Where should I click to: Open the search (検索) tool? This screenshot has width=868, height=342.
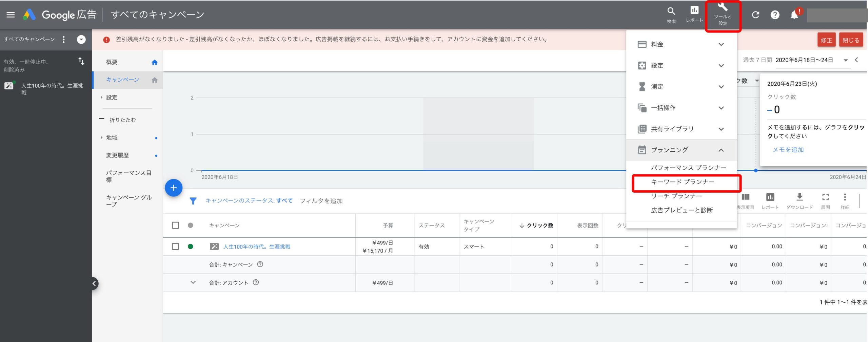671,15
